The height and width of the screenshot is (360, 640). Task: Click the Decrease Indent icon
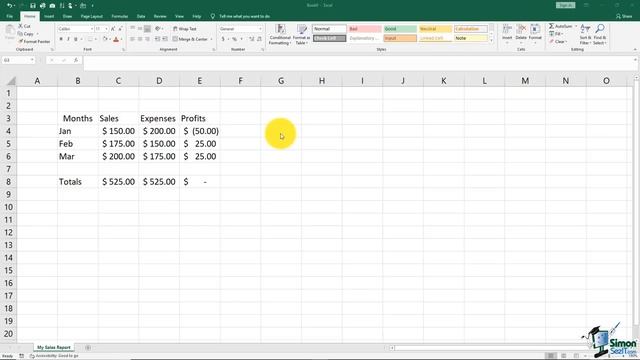(x=158, y=39)
